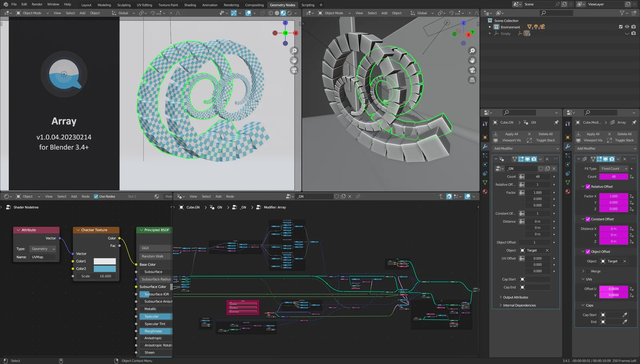Image resolution: width=640 pixels, height=364 pixels.
Task: Click the outliner filter funnel icon
Action: [622, 13]
